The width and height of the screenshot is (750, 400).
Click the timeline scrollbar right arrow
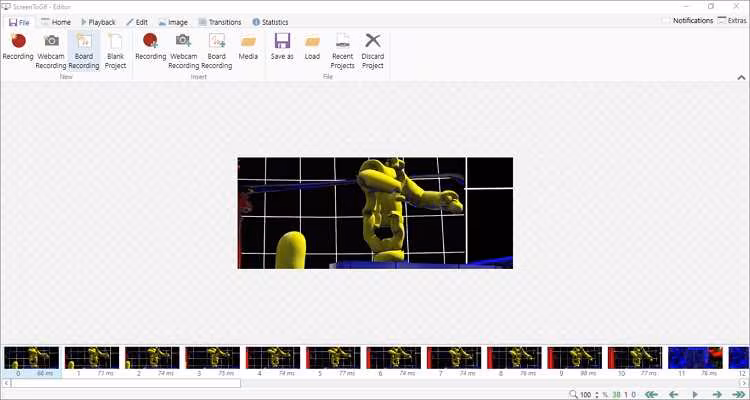tap(744, 383)
